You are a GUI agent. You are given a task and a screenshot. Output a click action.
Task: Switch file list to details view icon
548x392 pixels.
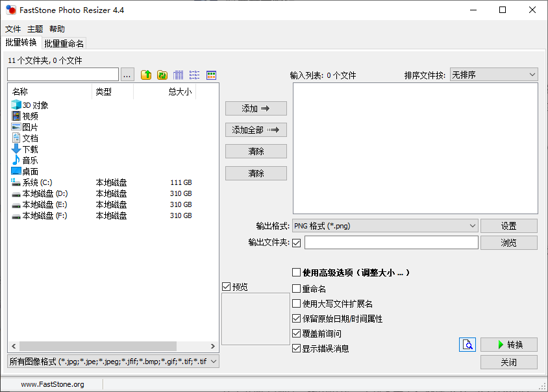click(179, 75)
